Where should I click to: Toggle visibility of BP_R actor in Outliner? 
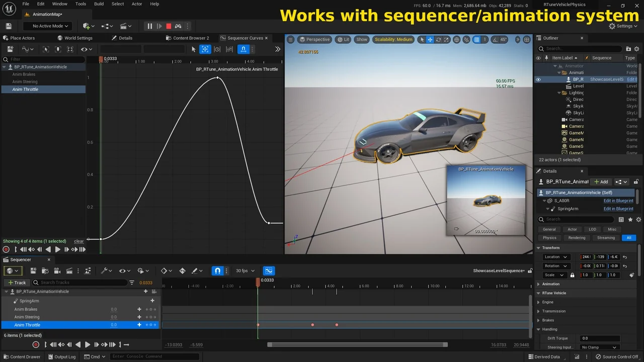pos(538,79)
